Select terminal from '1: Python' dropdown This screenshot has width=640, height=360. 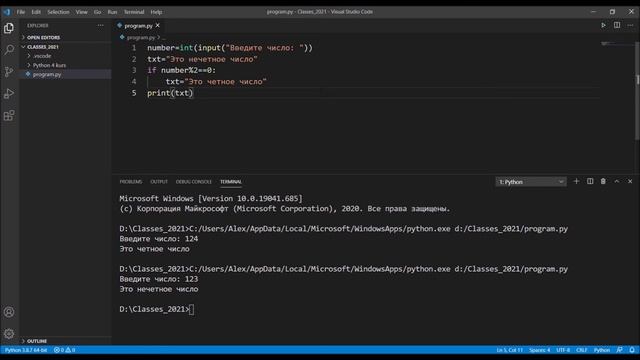531,182
